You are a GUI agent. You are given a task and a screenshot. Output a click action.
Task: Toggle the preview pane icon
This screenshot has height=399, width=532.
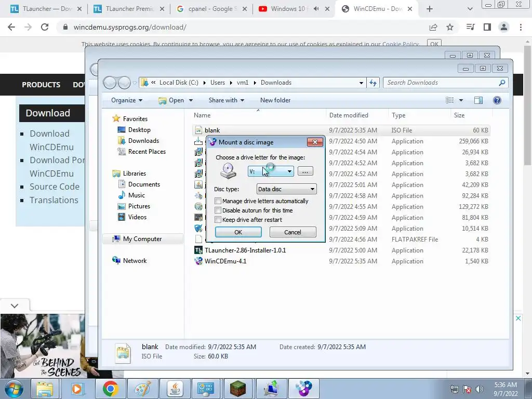[x=478, y=100]
